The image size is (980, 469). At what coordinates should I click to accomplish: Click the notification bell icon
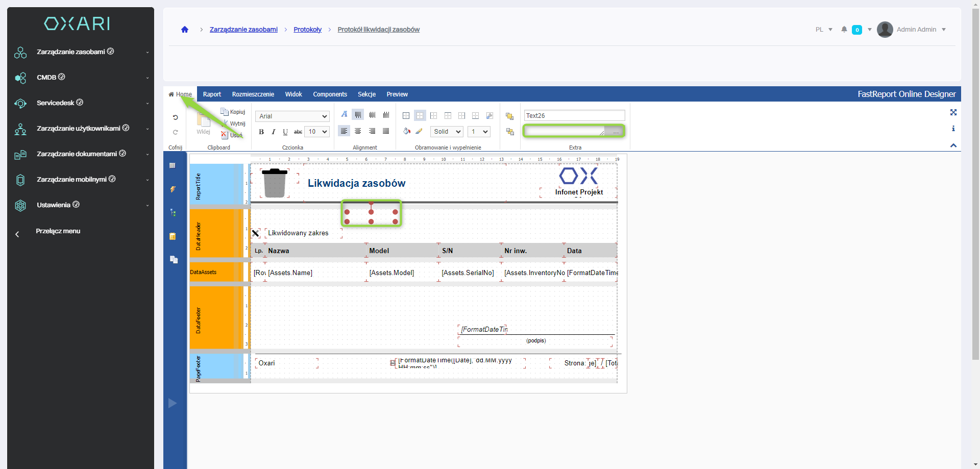[x=844, y=30]
